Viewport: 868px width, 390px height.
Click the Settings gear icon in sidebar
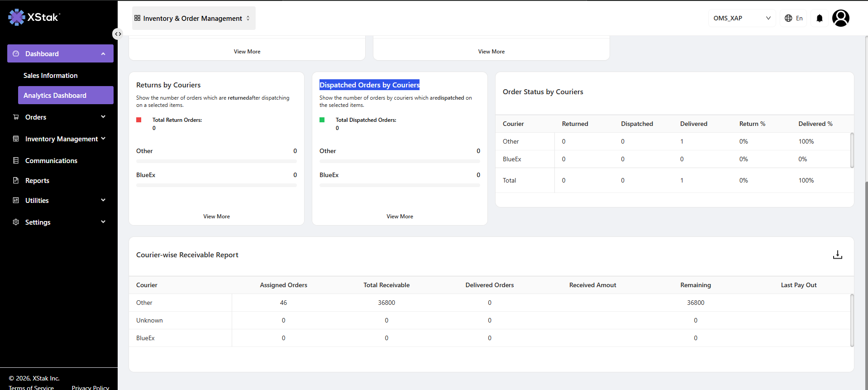tap(16, 222)
